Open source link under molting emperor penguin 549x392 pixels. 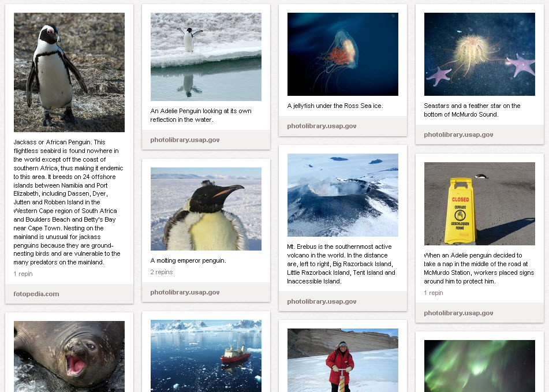185,292
